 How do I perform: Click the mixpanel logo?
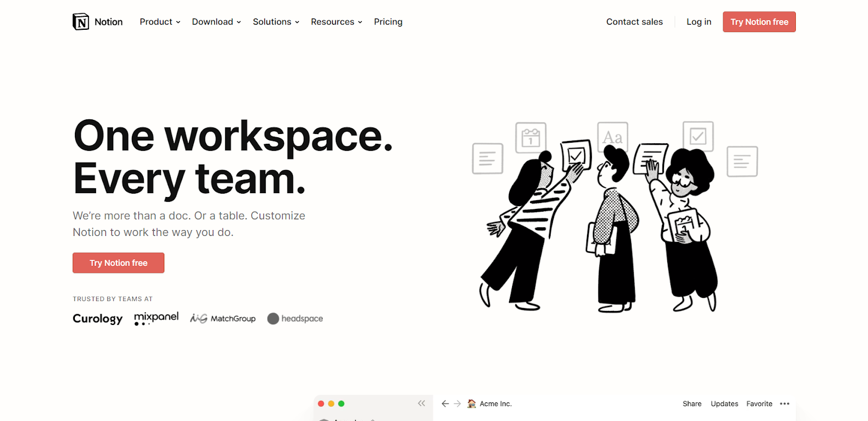(x=156, y=318)
